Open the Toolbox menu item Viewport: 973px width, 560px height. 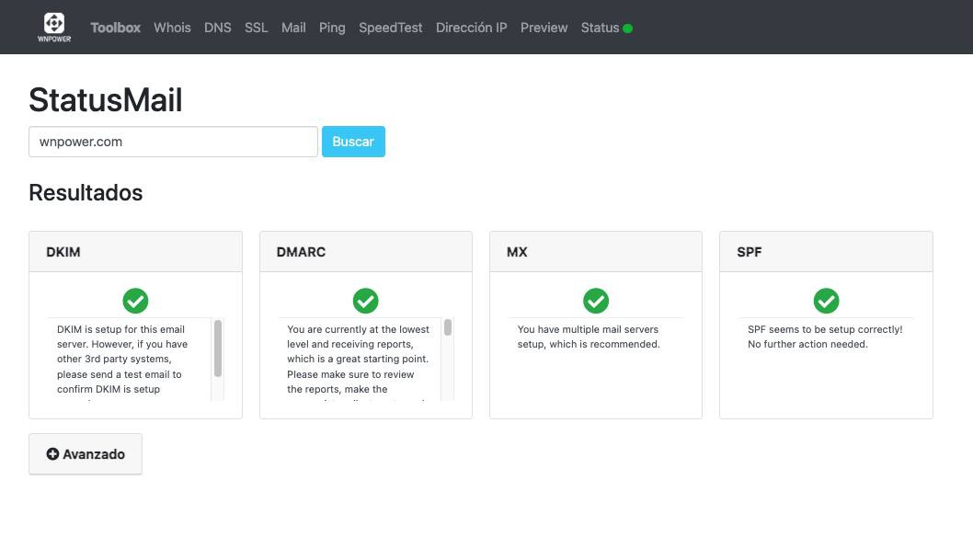(115, 28)
